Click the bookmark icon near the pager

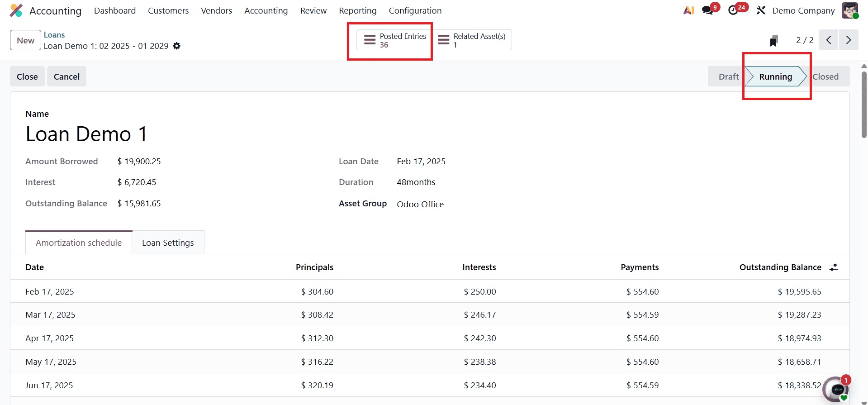(774, 41)
